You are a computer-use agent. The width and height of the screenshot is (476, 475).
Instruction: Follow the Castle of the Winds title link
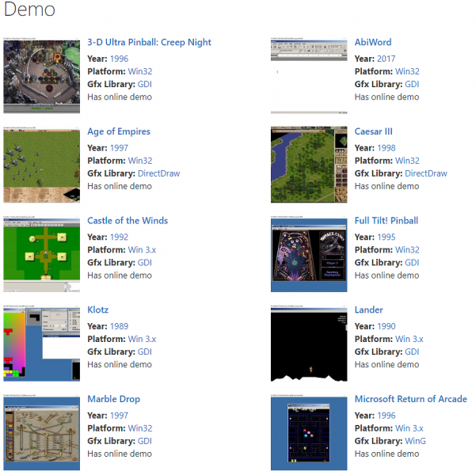click(x=128, y=221)
